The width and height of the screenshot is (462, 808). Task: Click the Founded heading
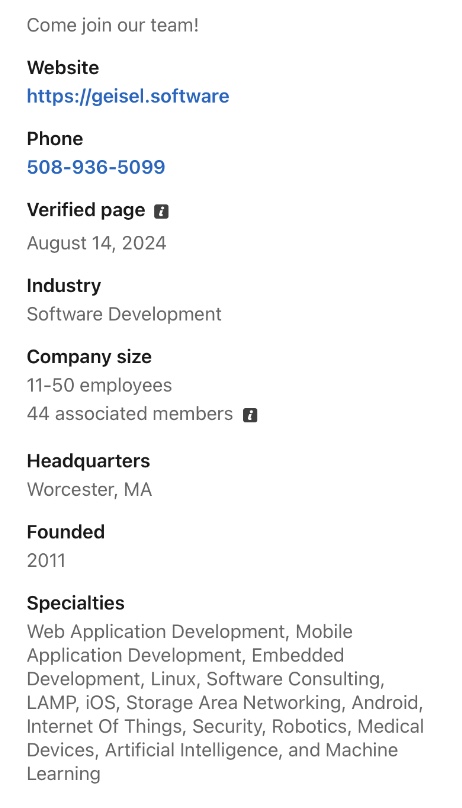pyautogui.click(x=65, y=532)
